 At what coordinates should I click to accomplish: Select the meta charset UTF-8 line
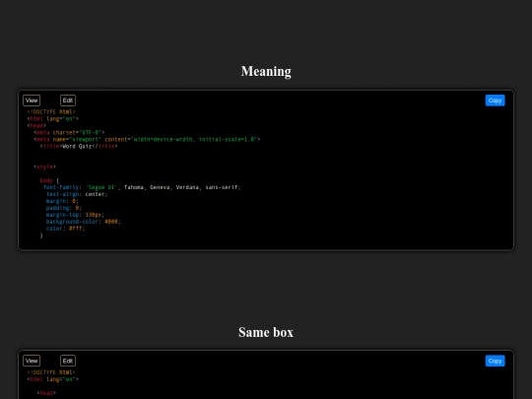click(69, 132)
